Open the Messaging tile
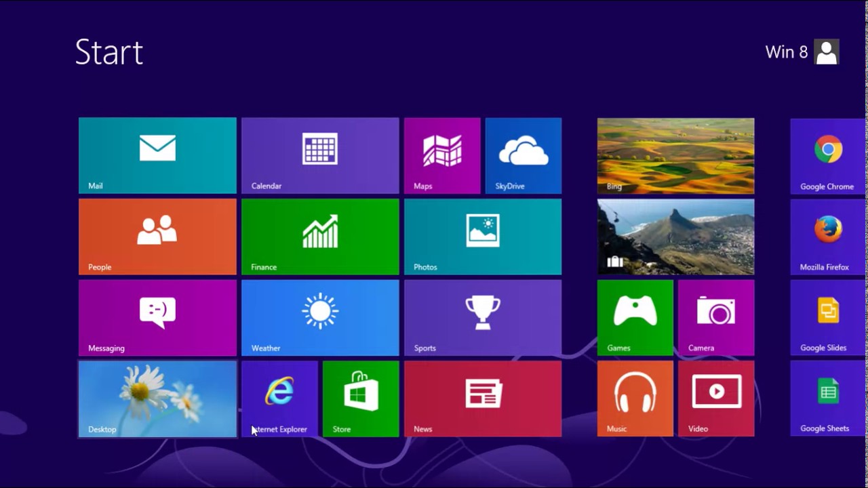 click(x=157, y=318)
